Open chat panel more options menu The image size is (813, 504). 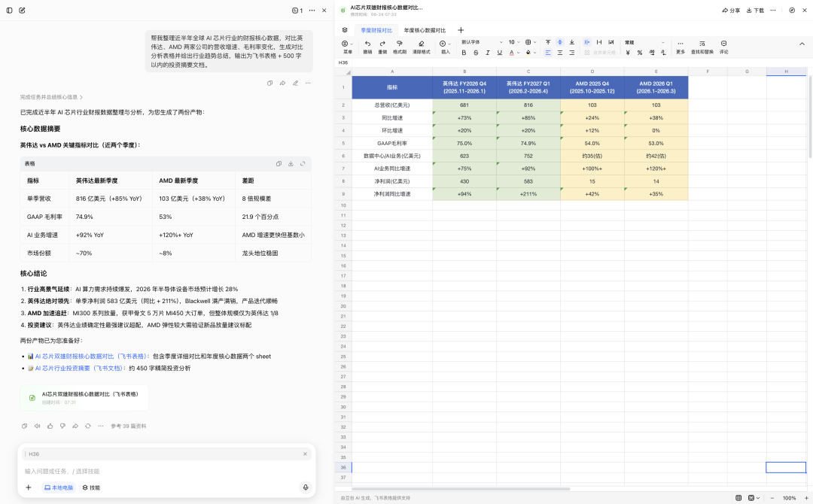coord(312,11)
